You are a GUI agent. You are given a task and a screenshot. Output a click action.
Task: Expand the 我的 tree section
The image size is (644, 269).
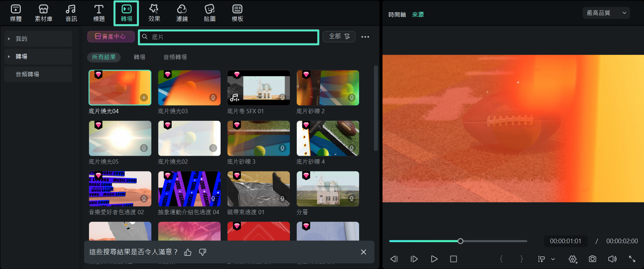(9, 39)
